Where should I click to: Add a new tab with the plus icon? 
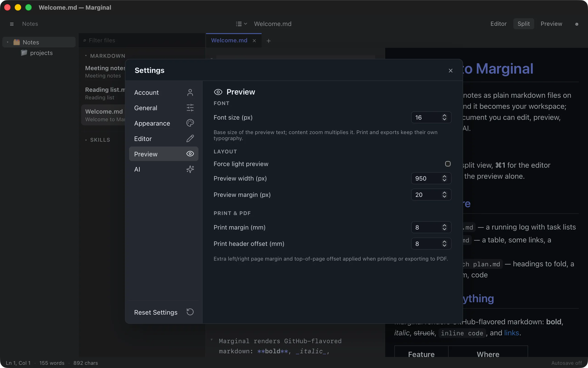[269, 41]
